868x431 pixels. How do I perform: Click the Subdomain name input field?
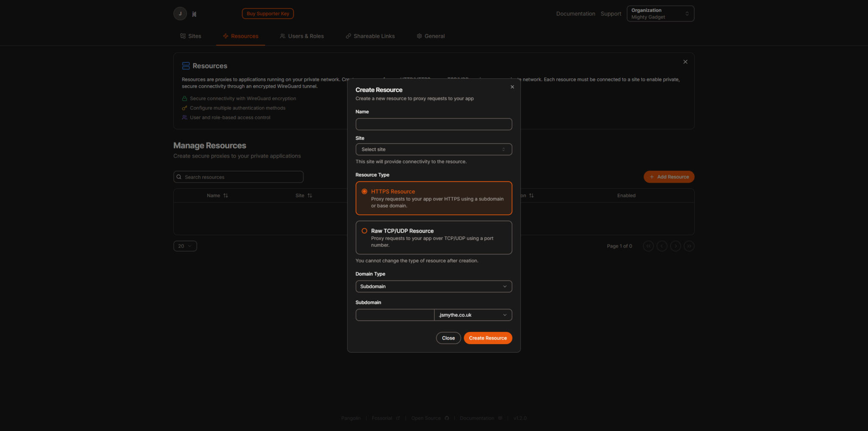pos(394,315)
